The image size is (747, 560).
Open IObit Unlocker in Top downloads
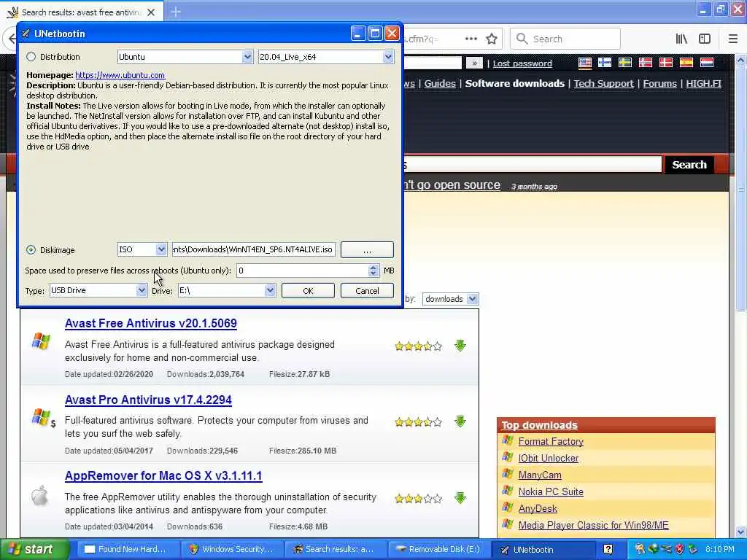[x=549, y=458]
